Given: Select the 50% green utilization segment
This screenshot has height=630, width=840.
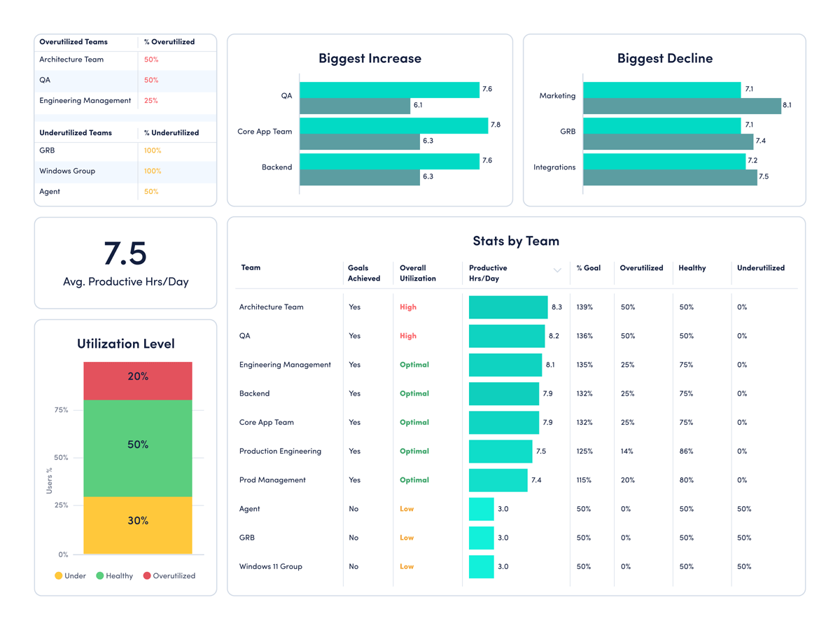Looking at the screenshot, I should point(137,444).
